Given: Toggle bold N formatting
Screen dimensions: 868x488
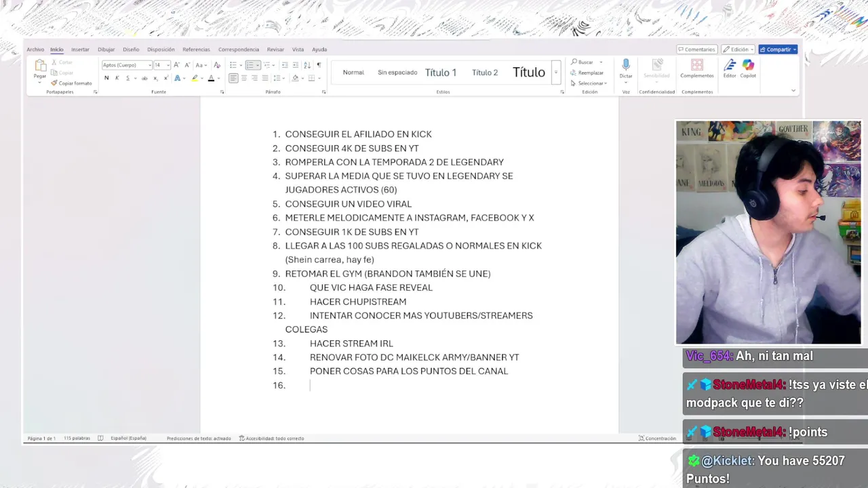Looking at the screenshot, I should click(x=106, y=78).
